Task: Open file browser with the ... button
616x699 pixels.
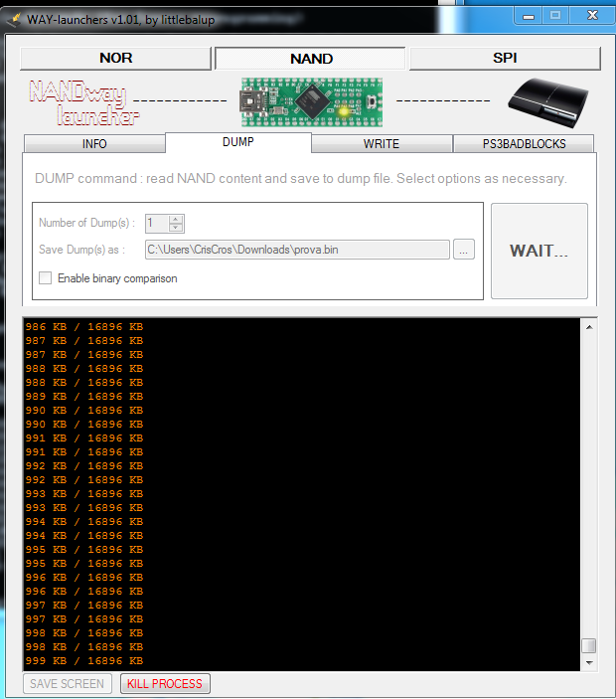Action: tap(464, 250)
